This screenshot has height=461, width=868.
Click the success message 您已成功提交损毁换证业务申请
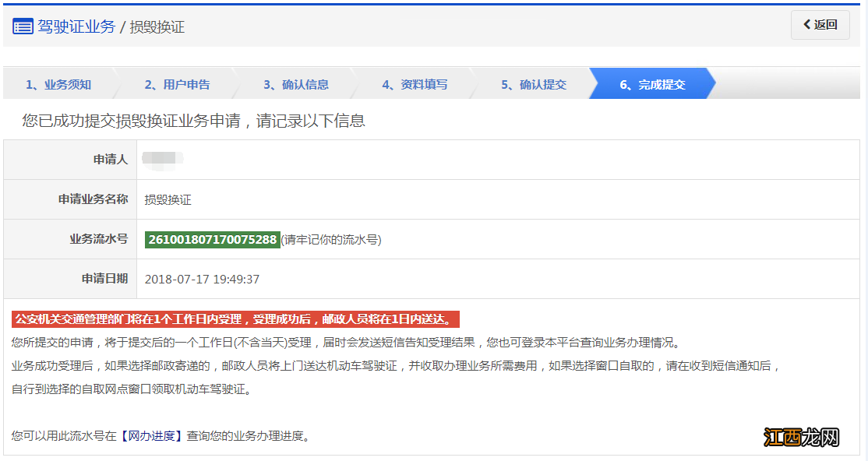point(192,121)
